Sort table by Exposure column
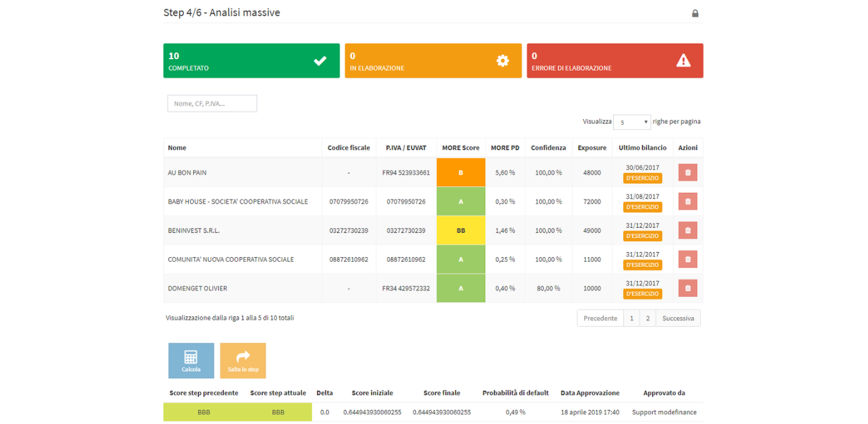Viewport: 868px width, 424px height. pos(592,148)
